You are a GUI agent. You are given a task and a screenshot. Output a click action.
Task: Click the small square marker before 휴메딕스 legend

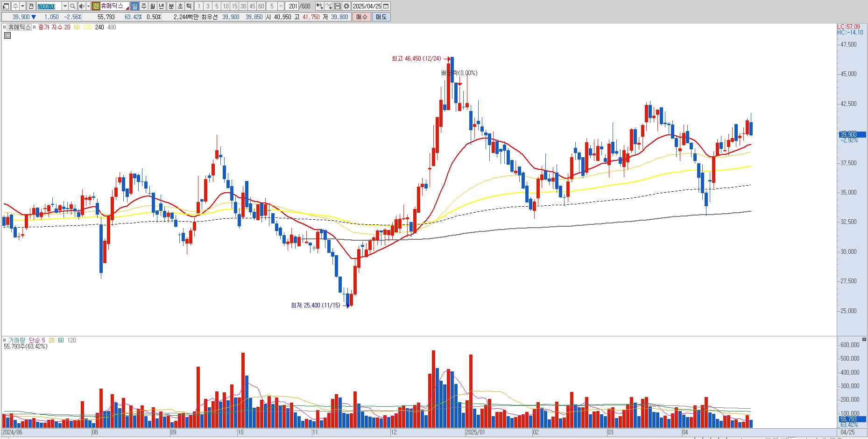5,27
